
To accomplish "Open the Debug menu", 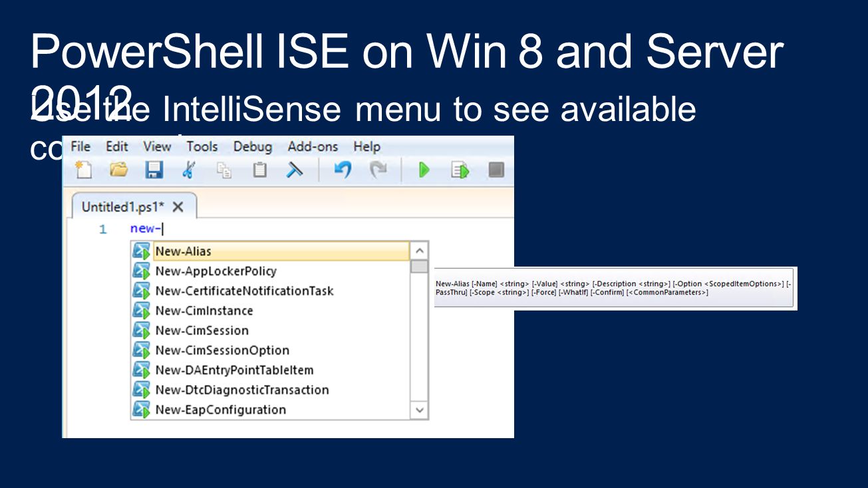I will click(x=253, y=146).
